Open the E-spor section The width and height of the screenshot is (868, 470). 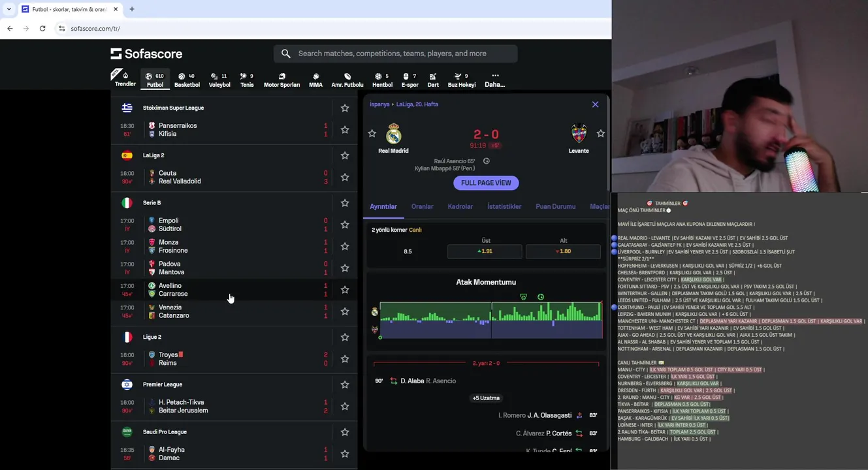pyautogui.click(x=410, y=80)
